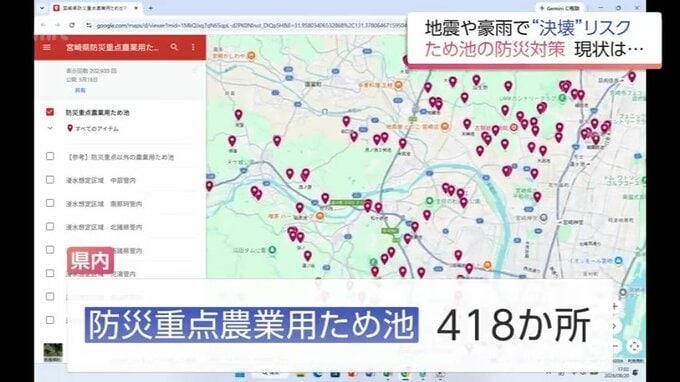Viewport: 680px width, 382px height.
Task: Enable the 【参考】防災重点以外の農業用ため池 layer
Action: [50, 156]
